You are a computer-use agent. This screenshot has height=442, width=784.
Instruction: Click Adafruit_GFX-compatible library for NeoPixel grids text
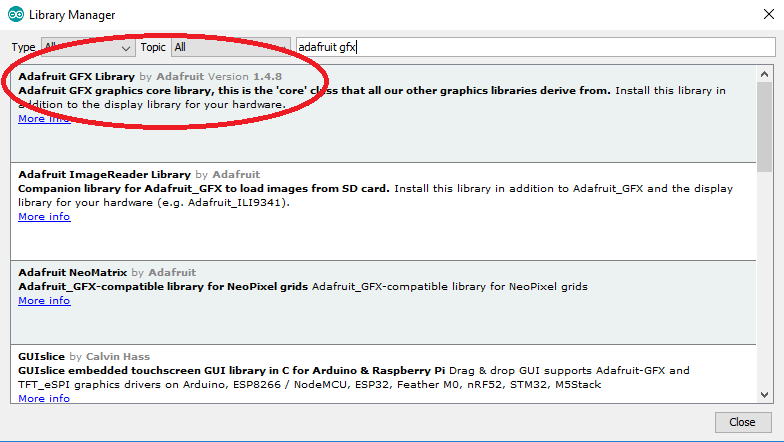163,286
